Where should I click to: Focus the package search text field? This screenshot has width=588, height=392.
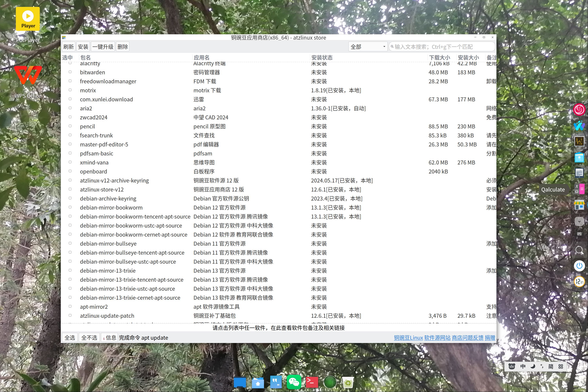[442, 47]
